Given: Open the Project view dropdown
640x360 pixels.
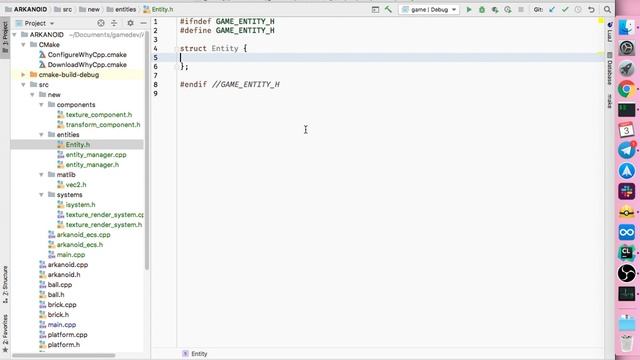Looking at the screenshot, I should click(x=35, y=23).
